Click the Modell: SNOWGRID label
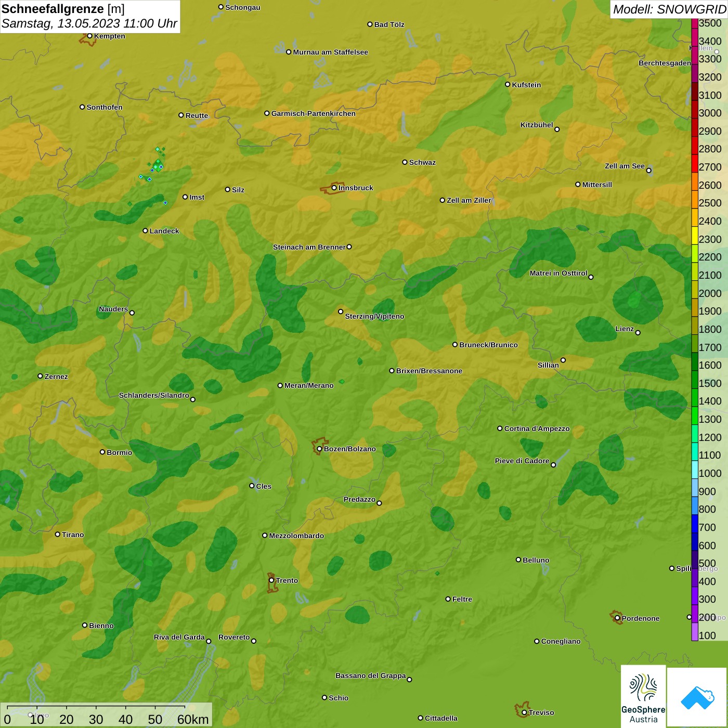 point(669,9)
